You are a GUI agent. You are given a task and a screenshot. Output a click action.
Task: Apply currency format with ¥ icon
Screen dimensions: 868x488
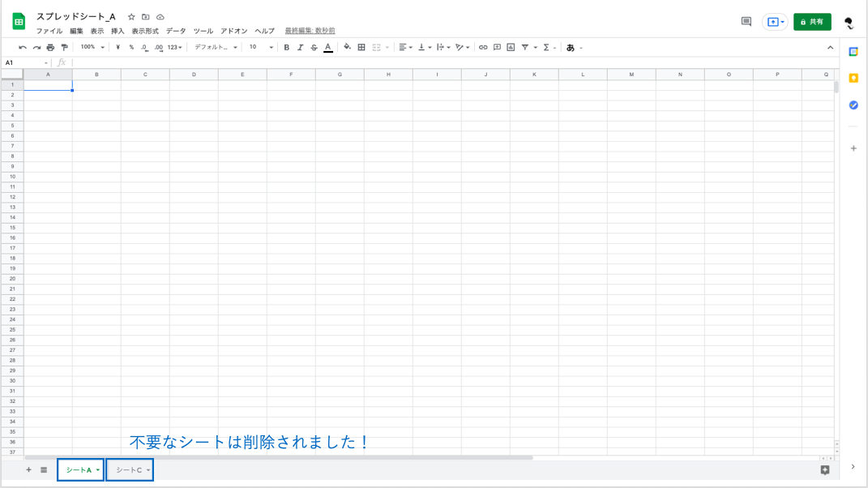118,47
